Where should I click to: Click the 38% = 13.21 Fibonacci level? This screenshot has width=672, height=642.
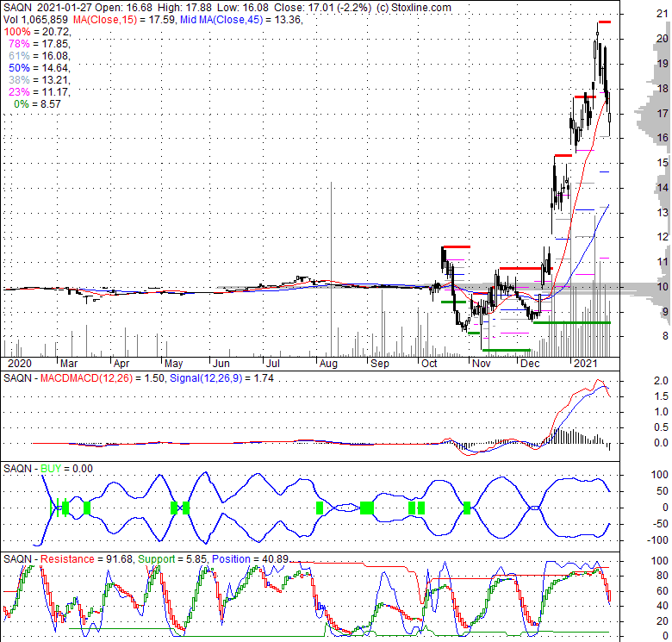[39, 80]
